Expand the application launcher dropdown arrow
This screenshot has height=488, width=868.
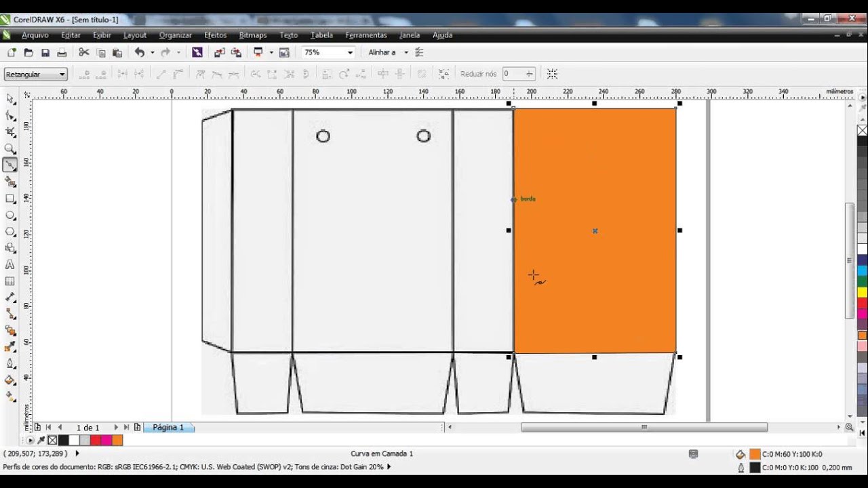tap(271, 52)
